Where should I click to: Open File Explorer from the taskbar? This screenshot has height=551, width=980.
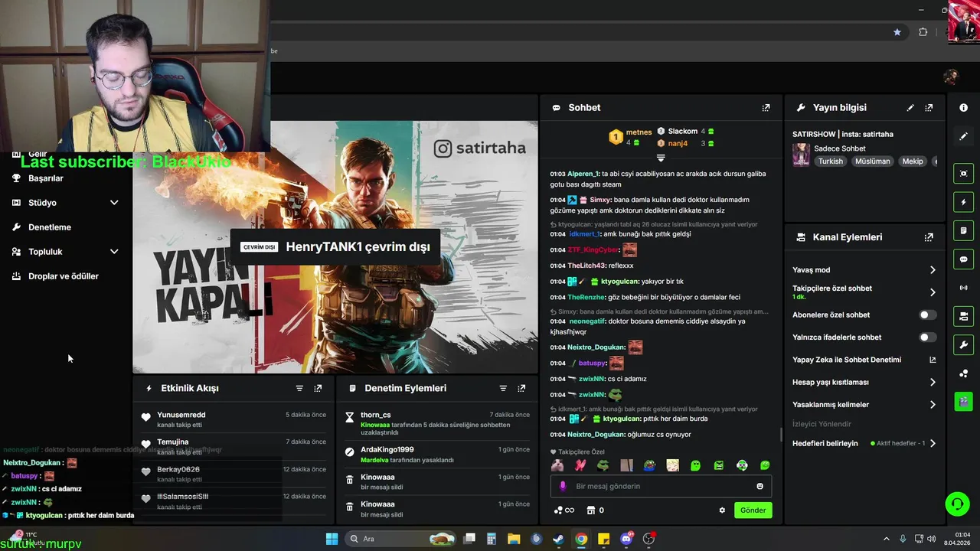pos(514,539)
